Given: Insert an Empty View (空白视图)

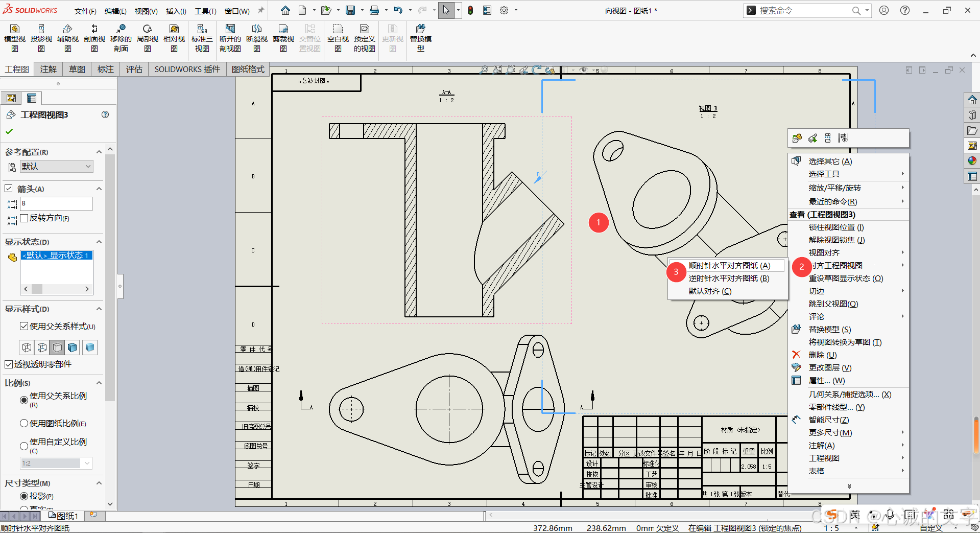Looking at the screenshot, I should pyautogui.click(x=338, y=38).
